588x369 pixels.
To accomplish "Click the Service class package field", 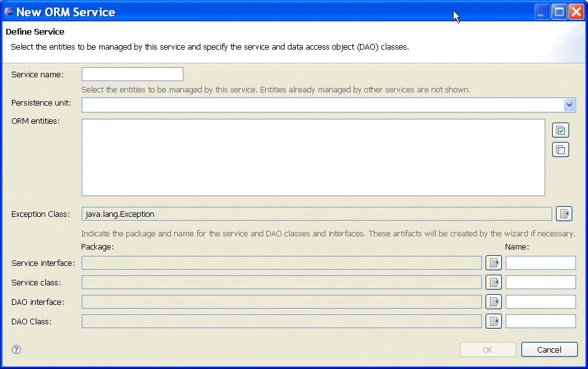I will coord(281,282).
